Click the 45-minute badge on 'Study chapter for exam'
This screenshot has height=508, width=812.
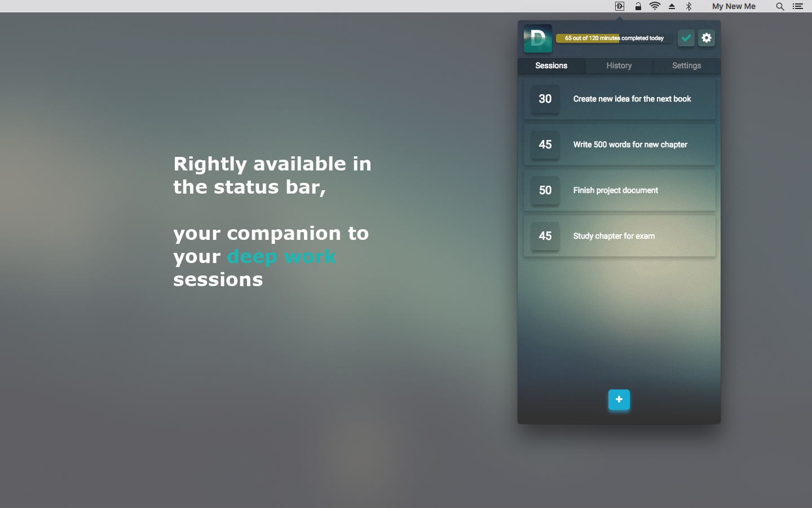(545, 236)
